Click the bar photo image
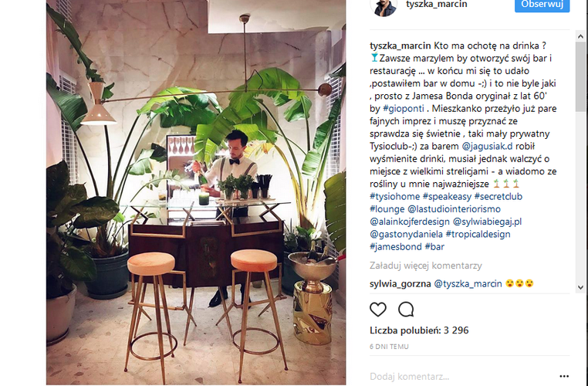This screenshot has height=386, width=588. (x=196, y=192)
